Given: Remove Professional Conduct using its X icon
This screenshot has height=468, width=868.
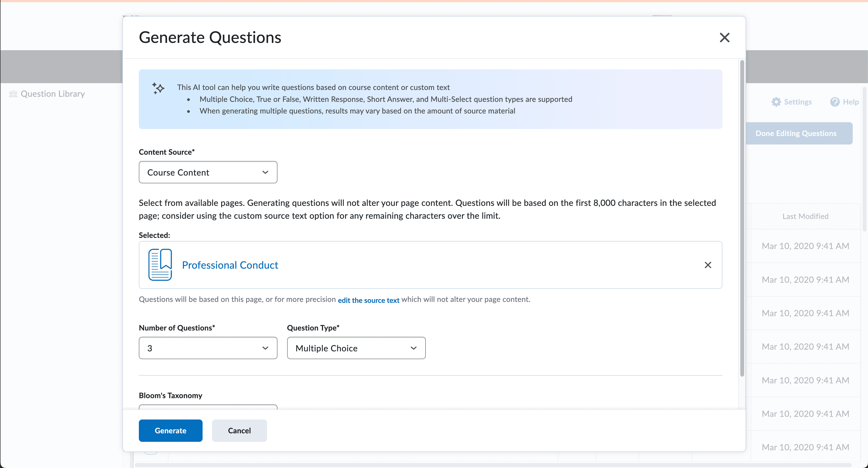Looking at the screenshot, I should coord(708,265).
